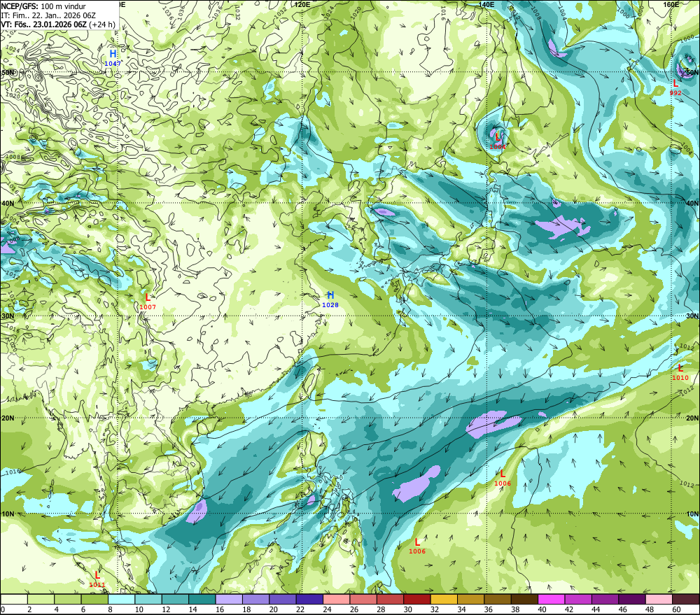Pick the olive green 6–8 legend swatch

(x=94, y=599)
